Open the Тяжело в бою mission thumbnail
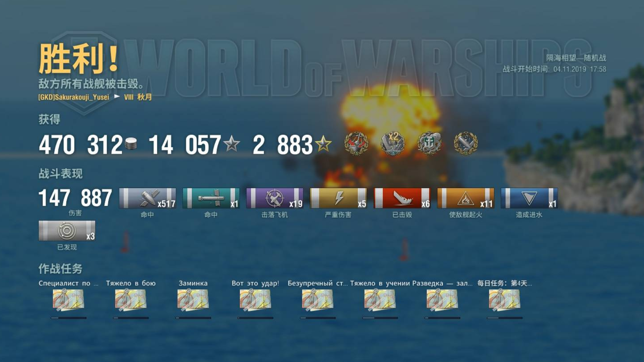The image size is (644, 362). point(131,299)
